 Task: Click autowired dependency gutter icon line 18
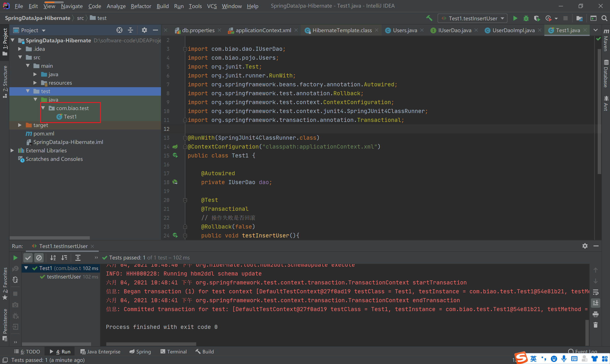pyautogui.click(x=175, y=182)
